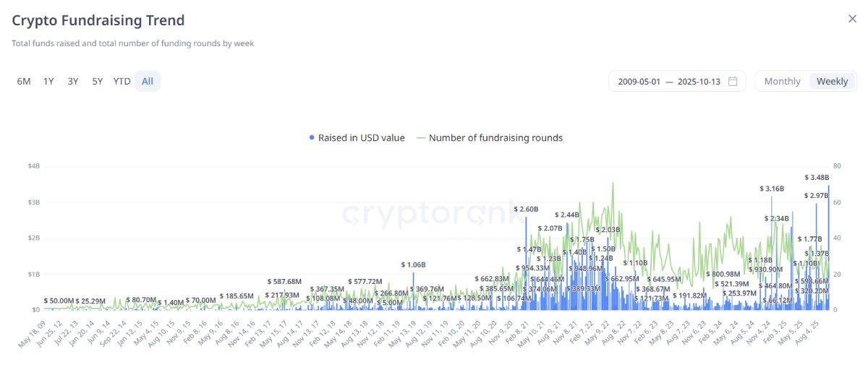The width and height of the screenshot is (868, 370).
Task: Click the start date 2009-05-01 field
Action: click(639, 81)
